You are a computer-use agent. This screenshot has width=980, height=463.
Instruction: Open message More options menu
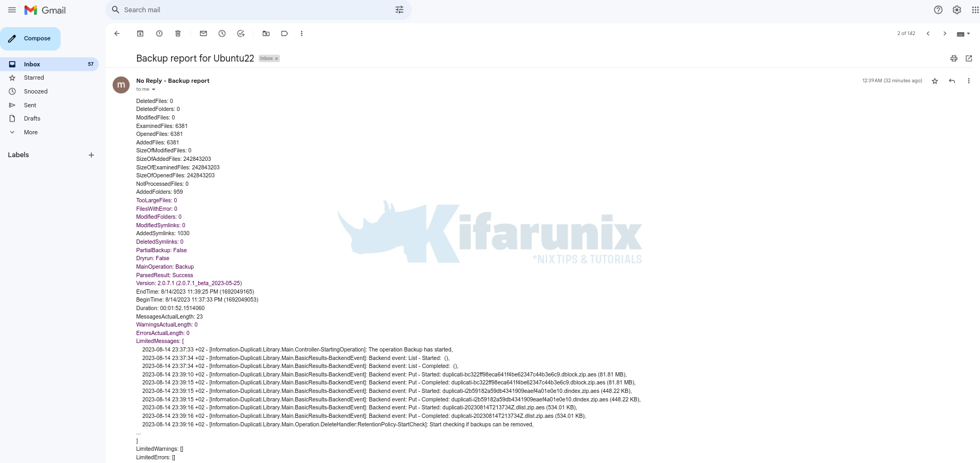[969, 81]
